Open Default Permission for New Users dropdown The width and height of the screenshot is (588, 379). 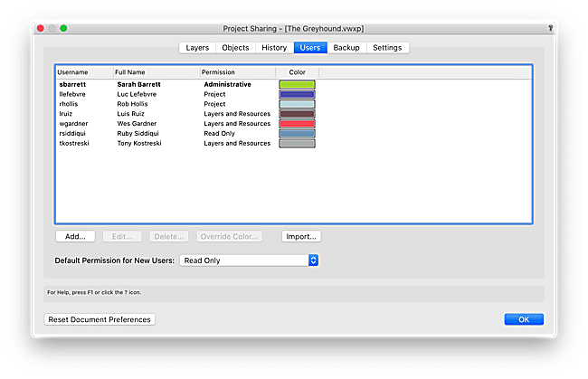249,261
